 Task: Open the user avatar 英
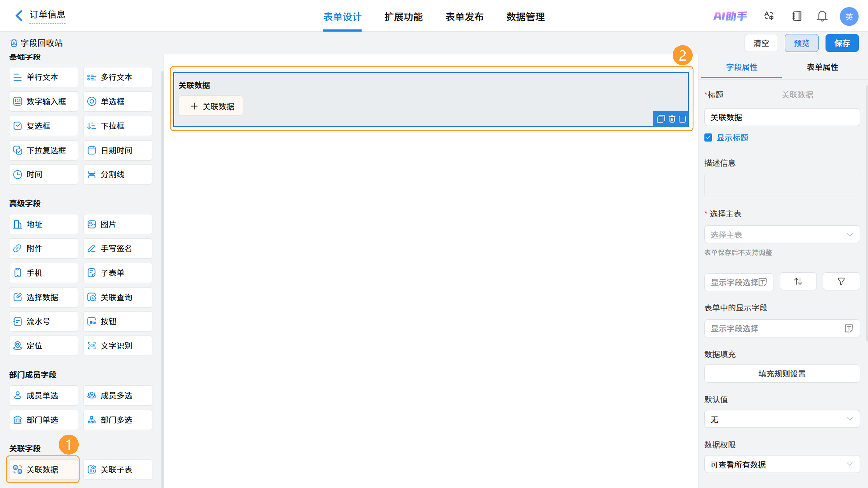[x=849, y=16]
